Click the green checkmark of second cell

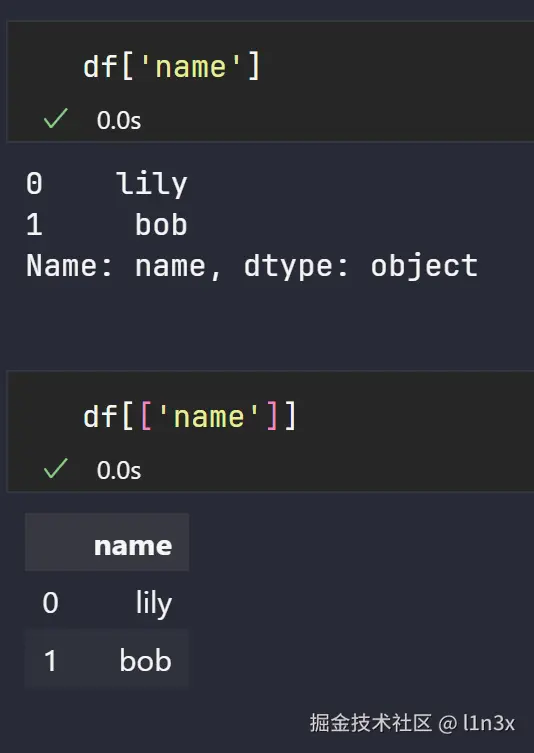(56, 468)
